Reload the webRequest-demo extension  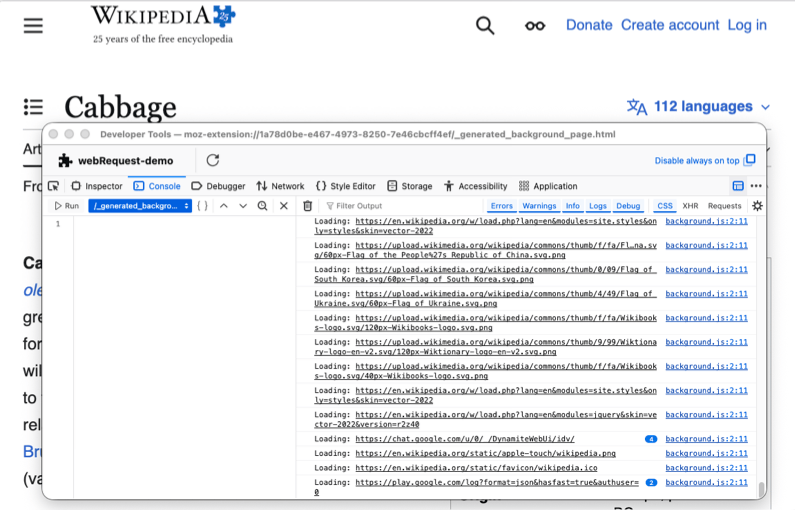[x=213, y=161]
